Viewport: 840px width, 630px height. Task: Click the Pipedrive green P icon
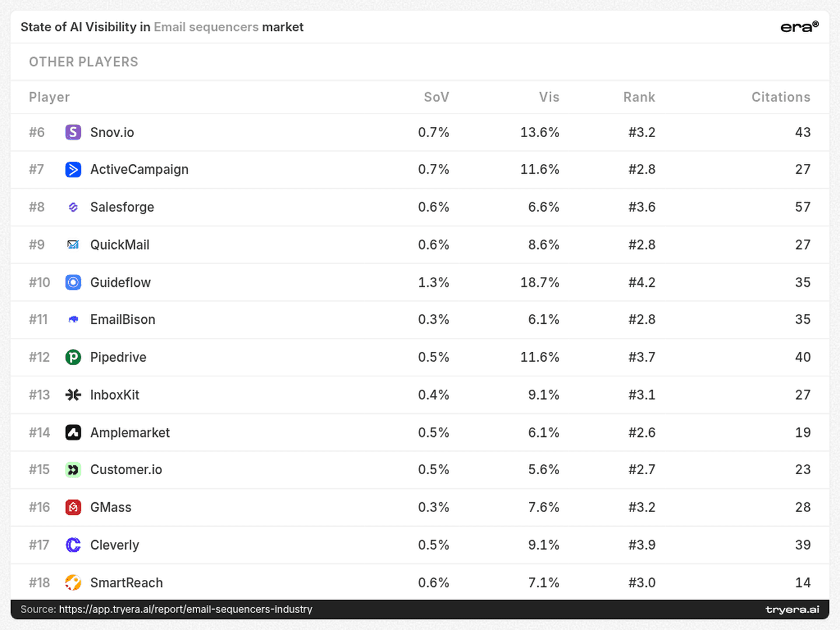coord(73,357)
